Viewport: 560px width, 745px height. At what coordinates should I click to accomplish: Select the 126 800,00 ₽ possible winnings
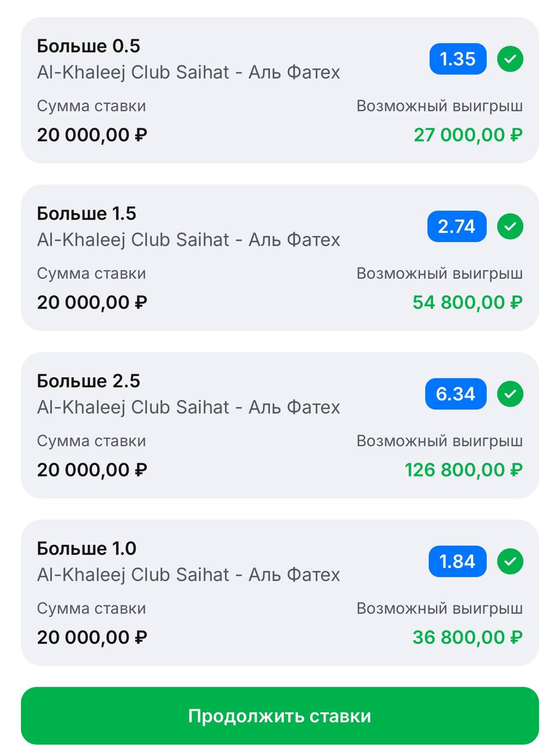coord(463,470)
